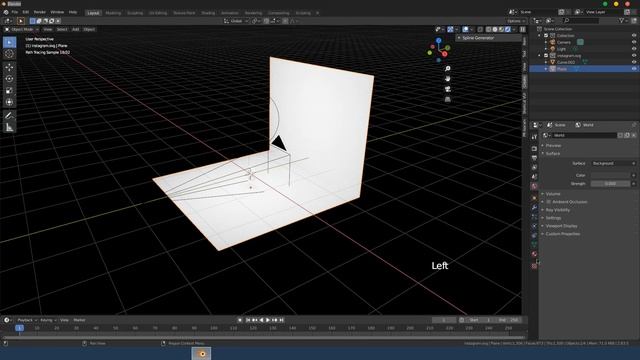Click the Strength value slider
The height and width of the screenshot is (360, 640).
pos(610,184)
